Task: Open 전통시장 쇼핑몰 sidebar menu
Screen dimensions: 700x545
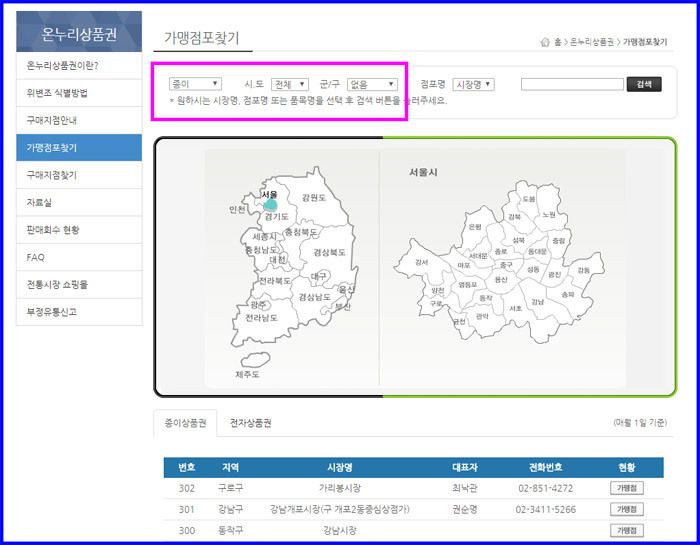Action: click(79, 284)
